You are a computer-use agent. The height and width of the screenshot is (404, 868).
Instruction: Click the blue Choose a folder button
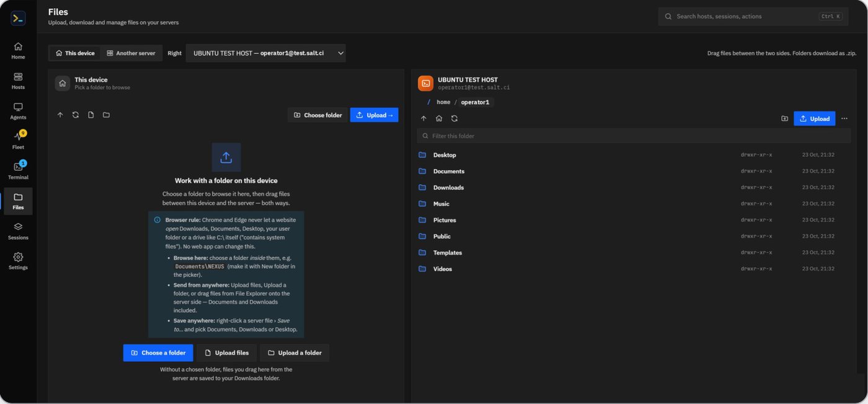(158, 353)
